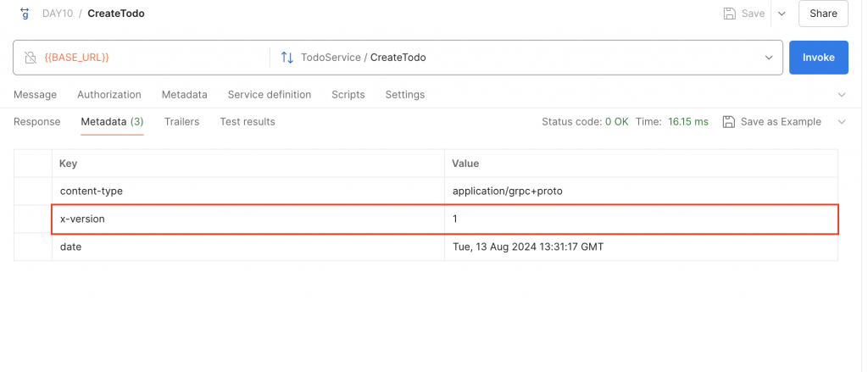Open the Scripts tab
The width and height of the screenshot is (868, 372).
(348, 95)
